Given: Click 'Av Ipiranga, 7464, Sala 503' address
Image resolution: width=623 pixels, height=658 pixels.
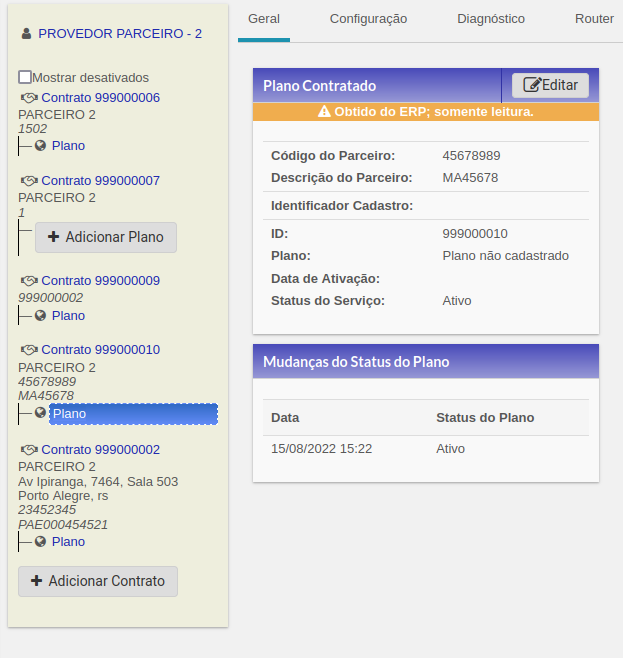Looking at the screenshot, I should pos(98,481).
